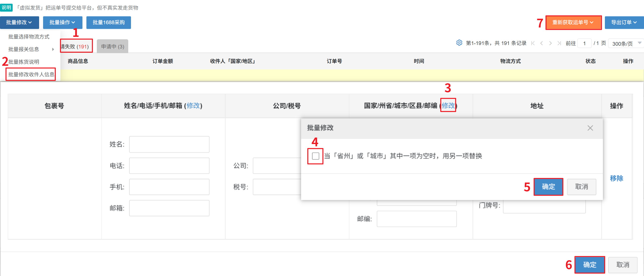Screen dimensions: 644x276
Task: Open the 批量修改 dropdown button
Action: pos(19,22)
